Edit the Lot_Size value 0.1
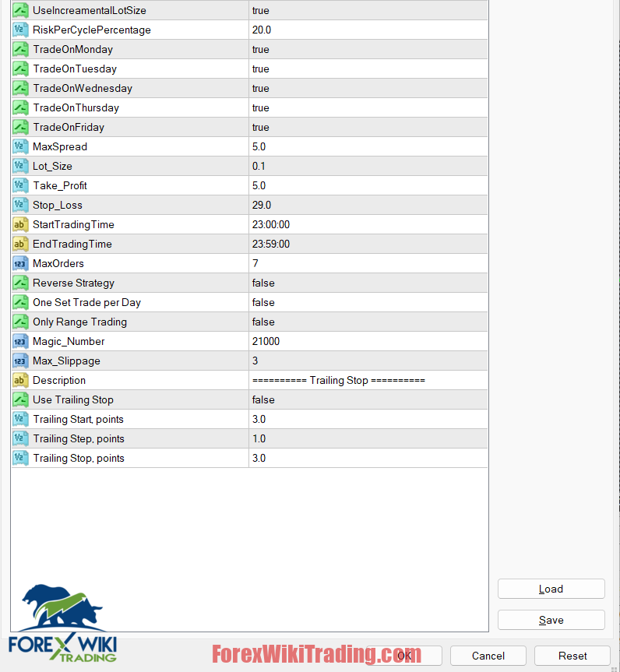This screenshot has height=672, width=620. pos(368,166)
